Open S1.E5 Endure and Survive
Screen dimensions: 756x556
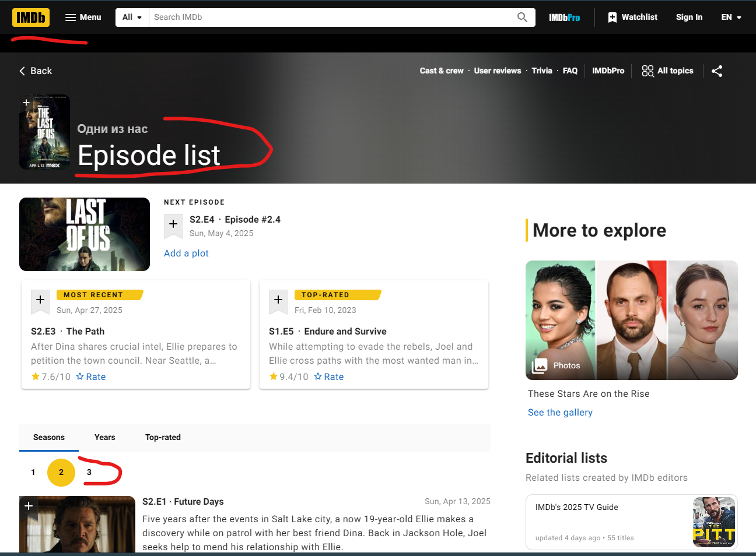click(x=328, y=331)
